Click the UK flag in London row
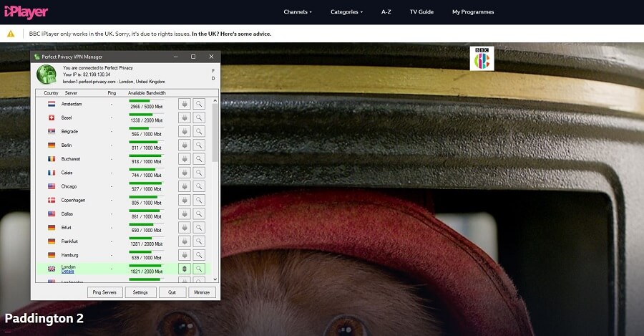The height and width of the screenshot is (336, 644). point(52,269)
